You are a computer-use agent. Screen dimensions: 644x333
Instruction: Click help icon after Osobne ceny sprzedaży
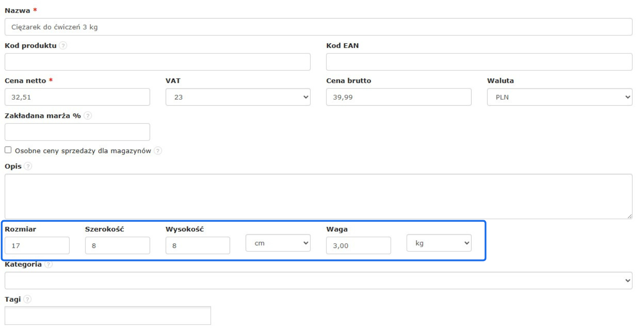pyautogui.click(x=158, y=151)
